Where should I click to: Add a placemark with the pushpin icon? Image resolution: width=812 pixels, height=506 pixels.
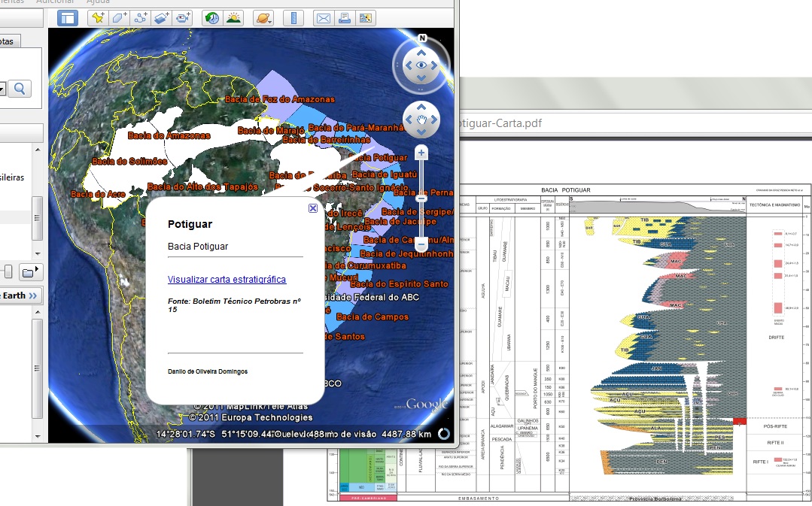point(97,18)
